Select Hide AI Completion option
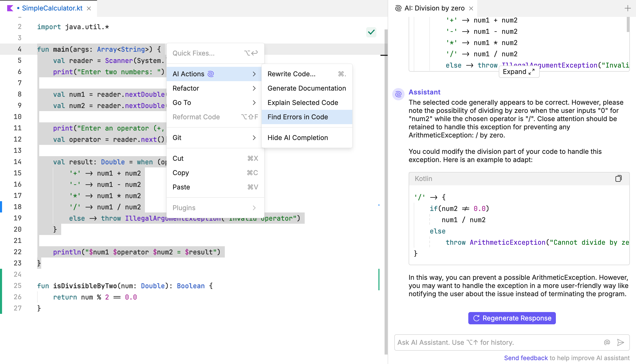Screen dimensions: 636x364 point(298,137)
